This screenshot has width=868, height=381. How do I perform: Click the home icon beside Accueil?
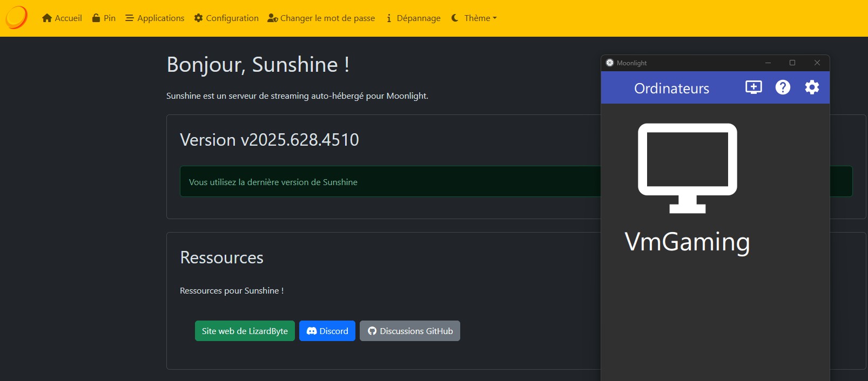(x=47, y=18)
